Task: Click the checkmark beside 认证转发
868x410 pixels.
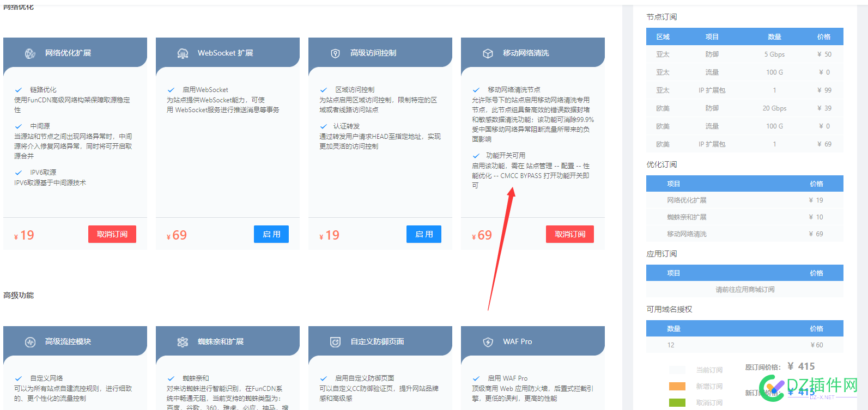Action: (324, 126)
